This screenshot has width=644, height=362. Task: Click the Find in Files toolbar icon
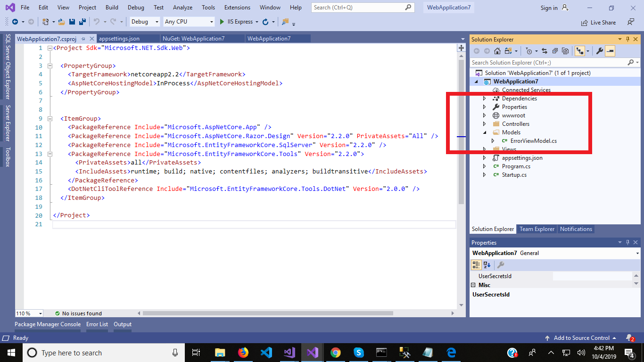[x=285, y=22]
